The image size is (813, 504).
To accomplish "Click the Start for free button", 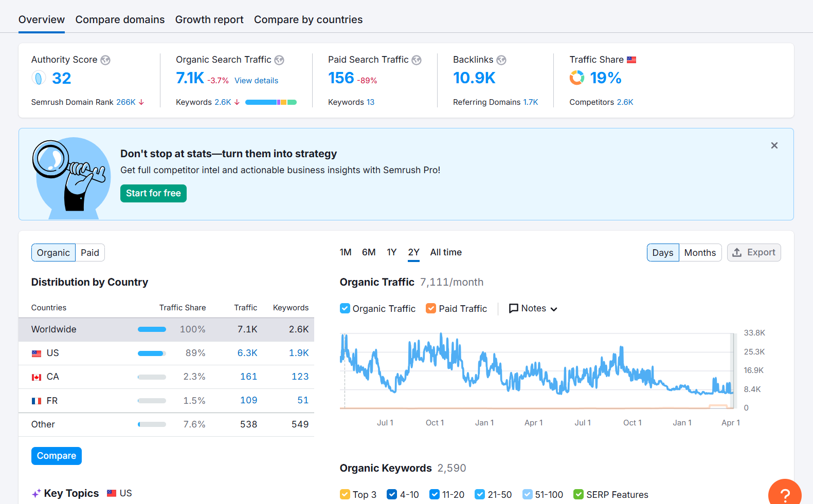I will pos(153,193).
